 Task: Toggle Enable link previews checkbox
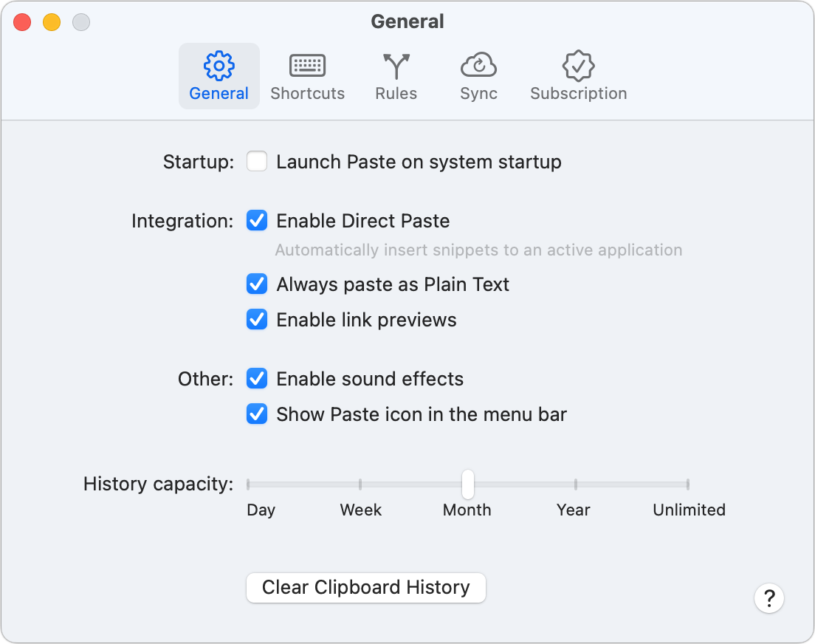(257, 319)
